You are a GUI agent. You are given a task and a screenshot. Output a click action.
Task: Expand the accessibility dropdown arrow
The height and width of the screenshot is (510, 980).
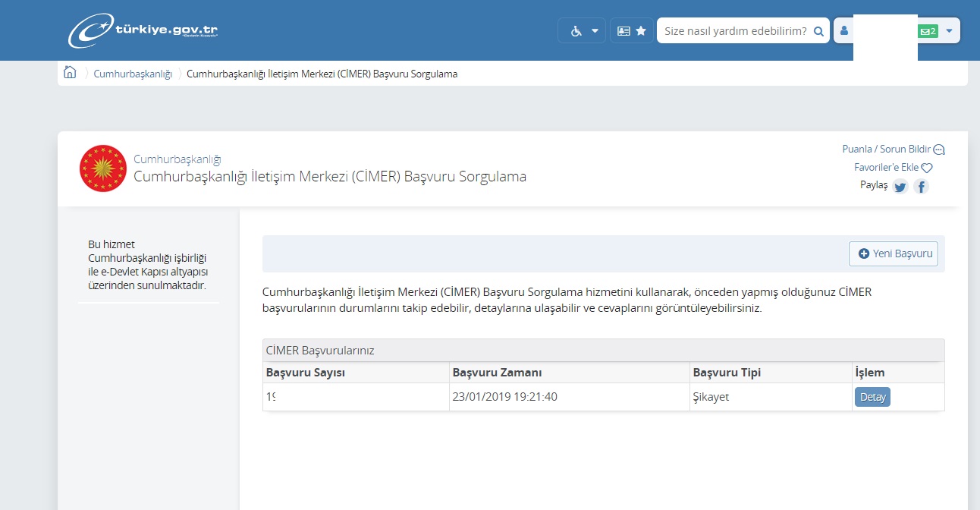595,31
